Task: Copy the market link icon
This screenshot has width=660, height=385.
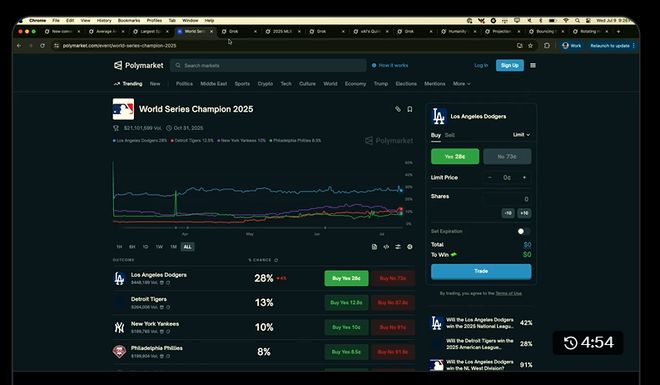Action: point(398,109)
